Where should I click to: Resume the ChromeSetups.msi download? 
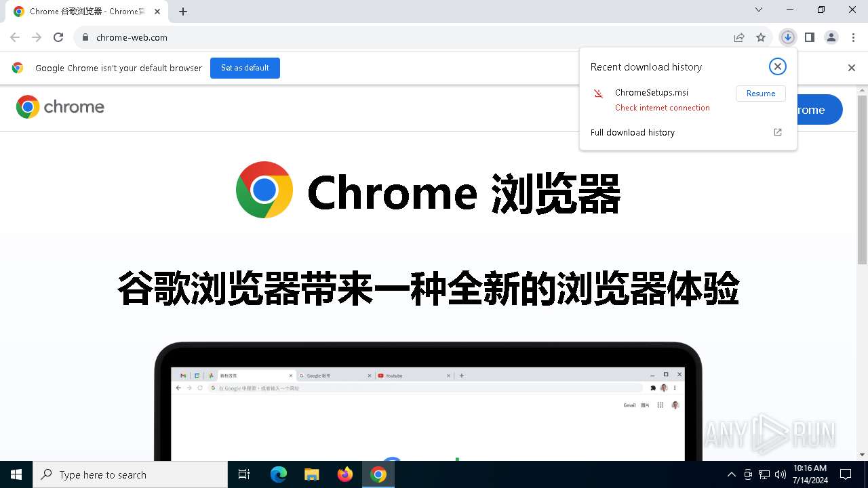point(761,94)
